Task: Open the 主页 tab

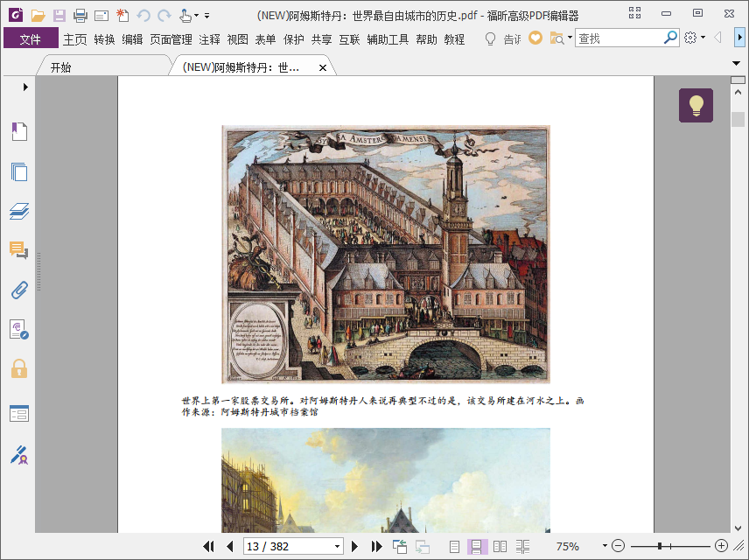Action: click(x=75, y=39)
